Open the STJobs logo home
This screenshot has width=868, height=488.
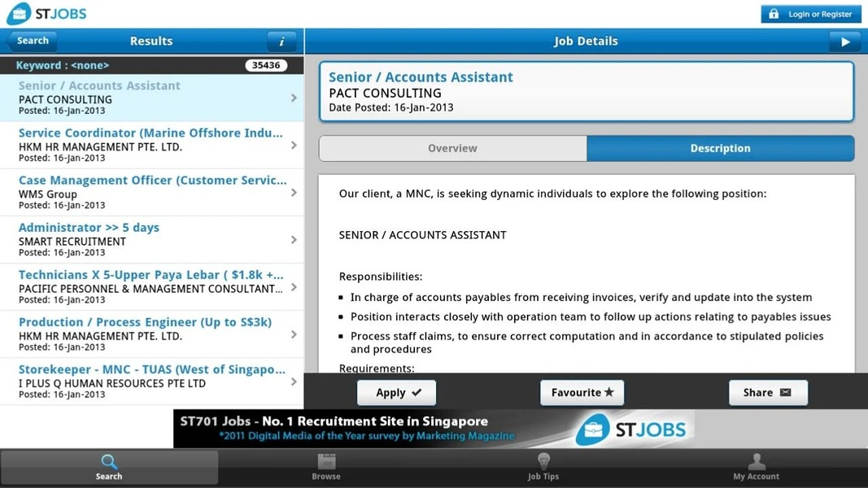click(46, 14)
